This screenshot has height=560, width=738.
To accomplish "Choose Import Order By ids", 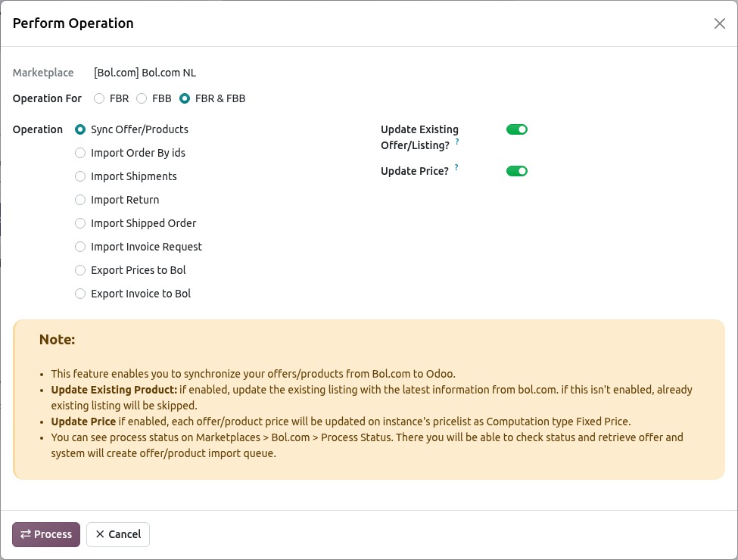I will 80,153.
